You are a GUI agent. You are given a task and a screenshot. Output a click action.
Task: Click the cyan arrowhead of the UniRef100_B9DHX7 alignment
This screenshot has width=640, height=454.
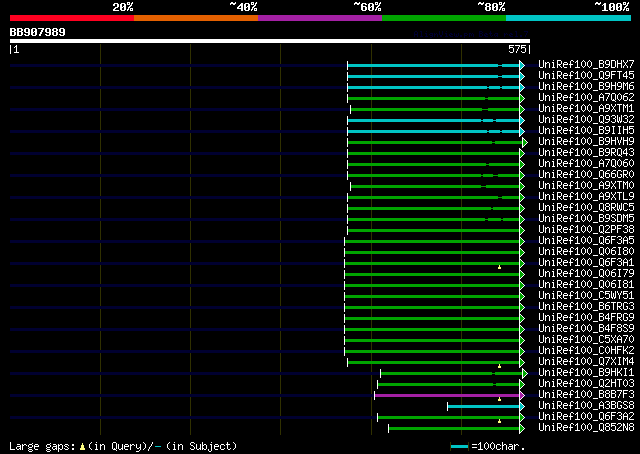(x=522, y=65)
